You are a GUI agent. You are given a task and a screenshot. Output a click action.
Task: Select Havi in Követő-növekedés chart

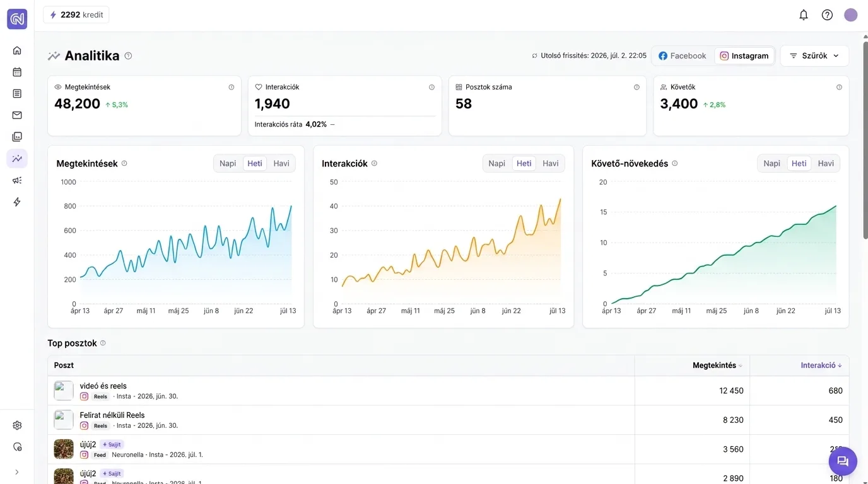(826, 163)
